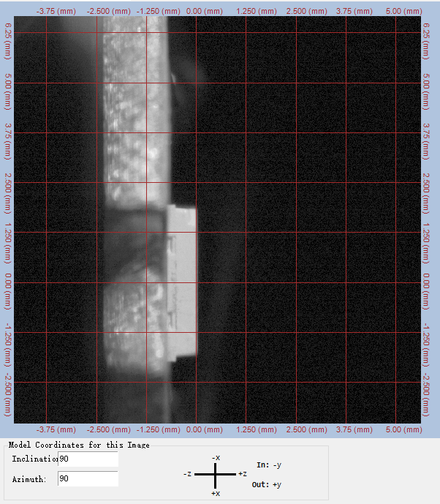Click the 5.00 (mm) label on top ruler
440x504 pixels.
(403, 12)
